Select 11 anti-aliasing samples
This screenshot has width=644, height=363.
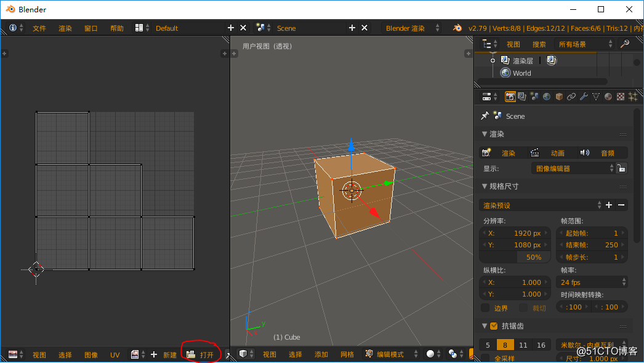[x=523, y=345]
